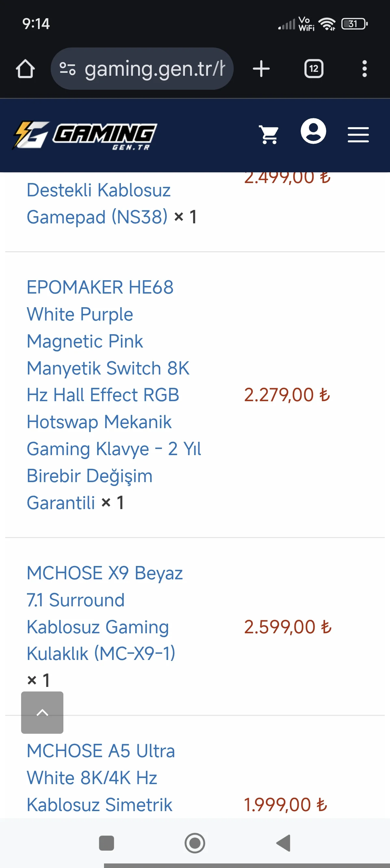Open a new browser tab

[261, 69]
